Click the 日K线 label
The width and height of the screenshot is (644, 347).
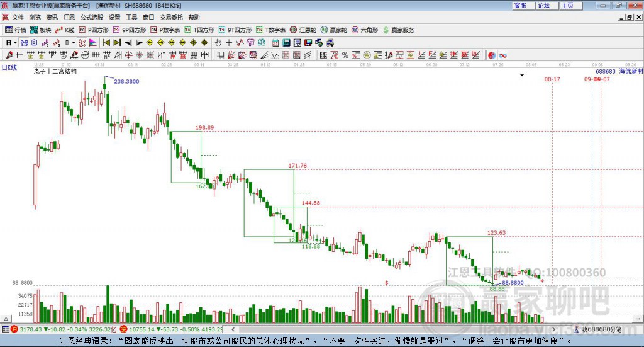tap(9, 67)
